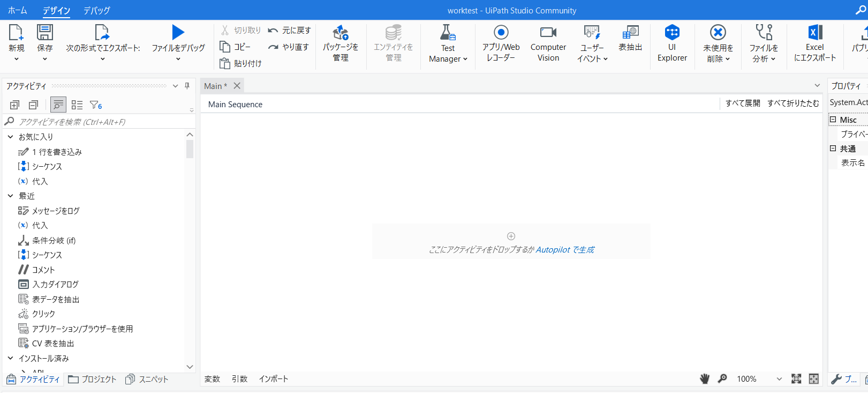Image resolution: width=868 pixels, height=393 pixels.
Task: Open document tabs list dropdown
Action: pos(817,85)
